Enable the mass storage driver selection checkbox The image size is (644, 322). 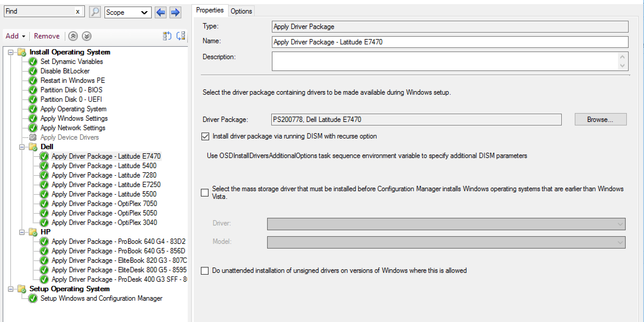click(205, 192)
